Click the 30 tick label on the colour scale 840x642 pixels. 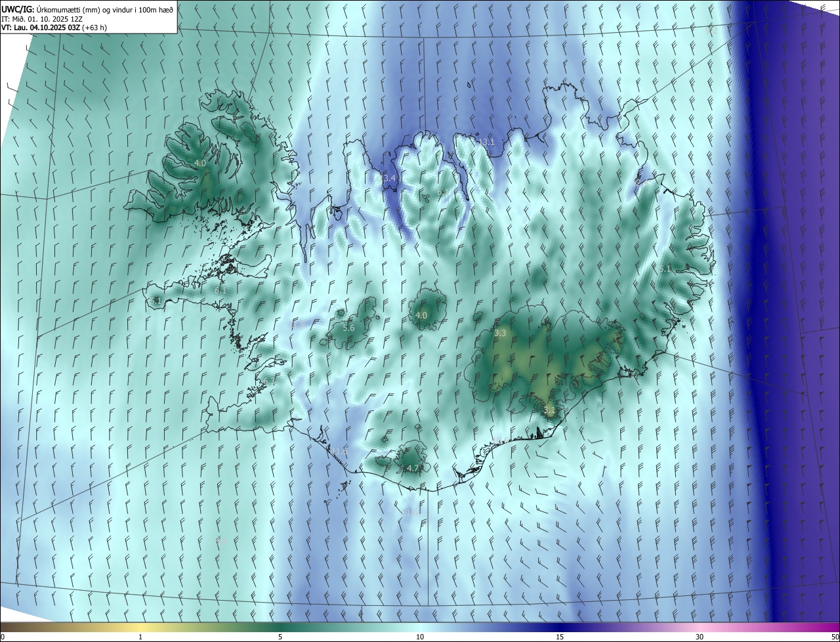pos(700,637)
